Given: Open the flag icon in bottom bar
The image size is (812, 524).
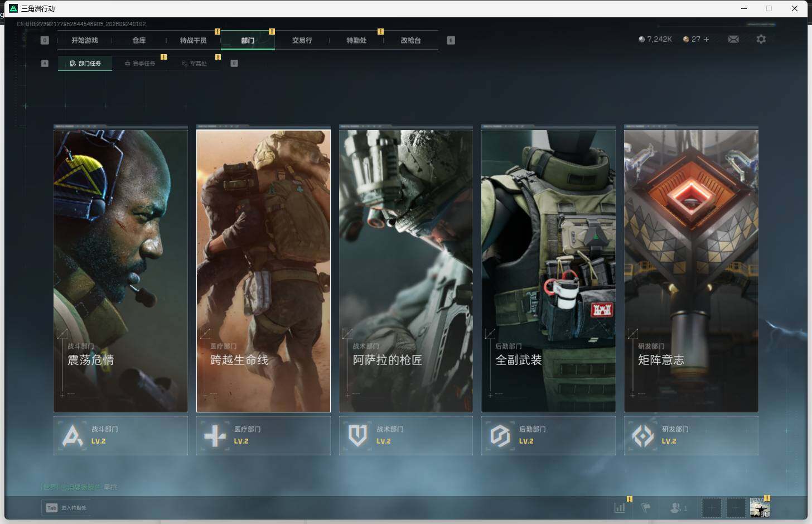Looking at the screenshot, I should pos(646,508).
